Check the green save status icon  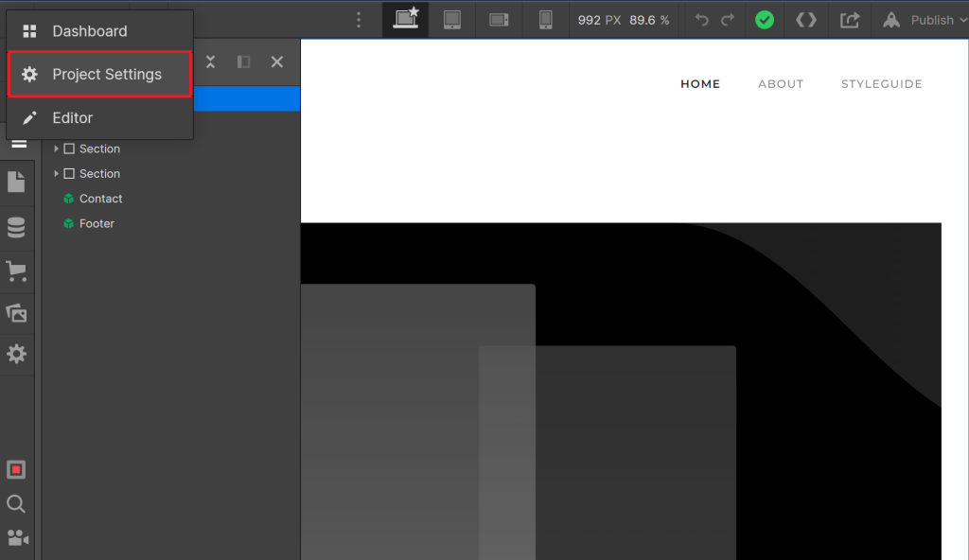click(765, 20)
